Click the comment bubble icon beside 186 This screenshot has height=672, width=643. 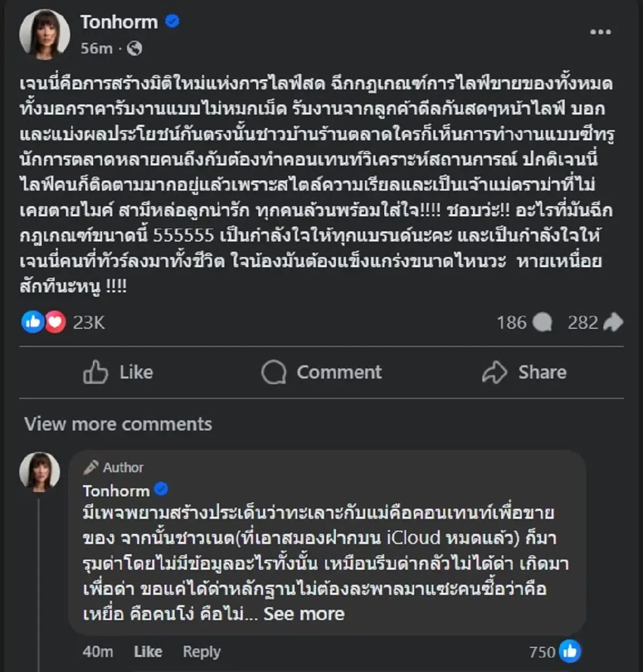542,322
